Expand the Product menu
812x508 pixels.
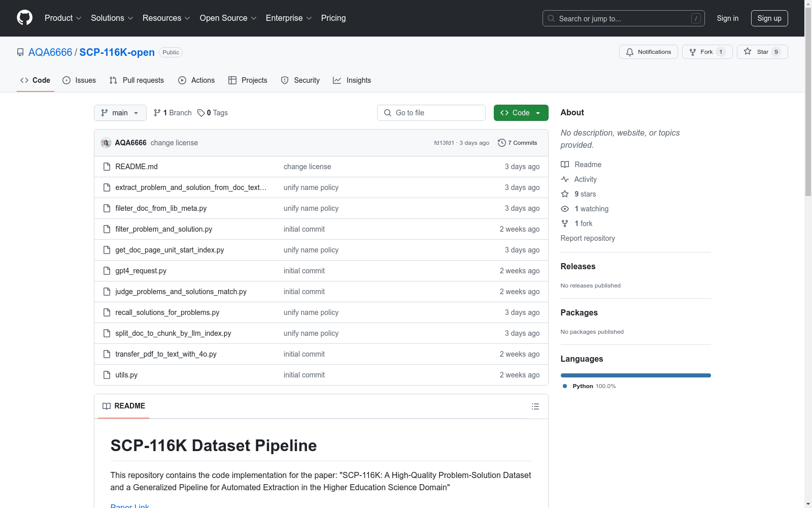point(63,18)
